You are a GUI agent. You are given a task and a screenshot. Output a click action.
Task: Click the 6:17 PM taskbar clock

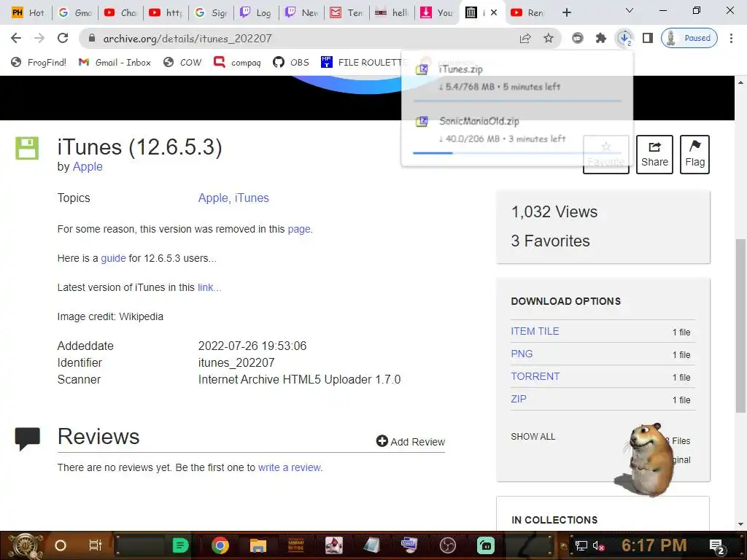654,545
